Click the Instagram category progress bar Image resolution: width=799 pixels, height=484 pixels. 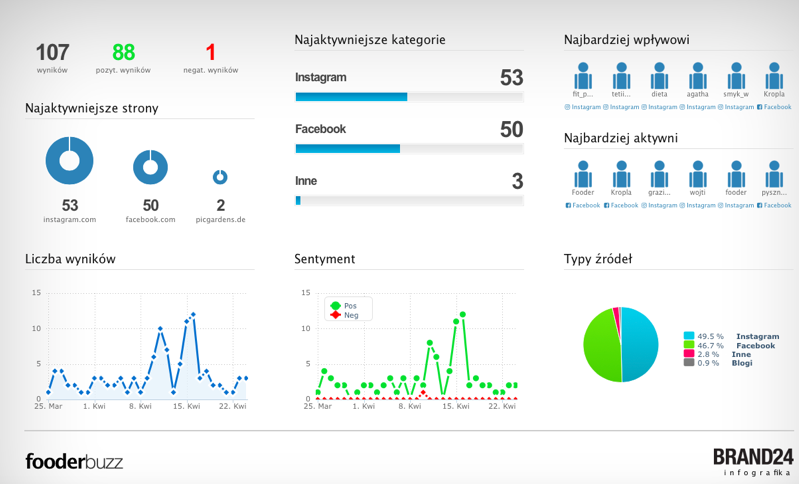409,97
